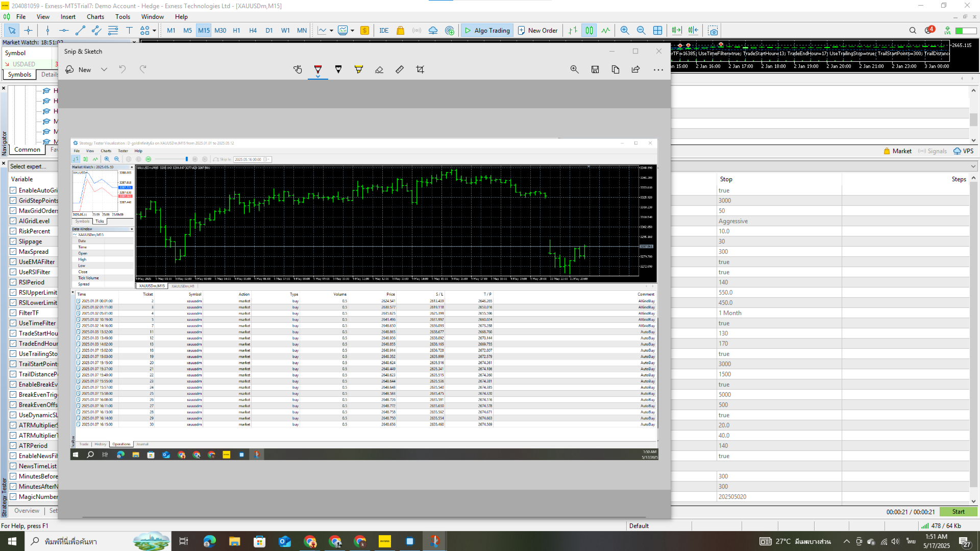The width and height of the screenshot is (980, 551).
Task: Toggle the RSIPeriod variable checkbox
Action: coord(13,282)
